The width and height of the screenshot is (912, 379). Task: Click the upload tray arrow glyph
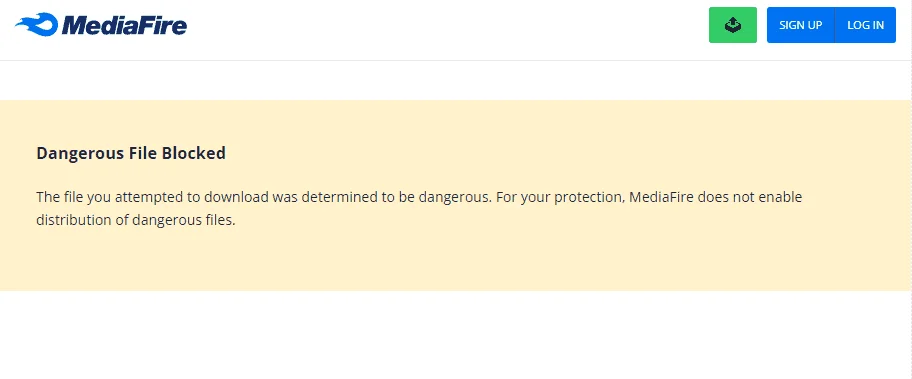[733, 24]
